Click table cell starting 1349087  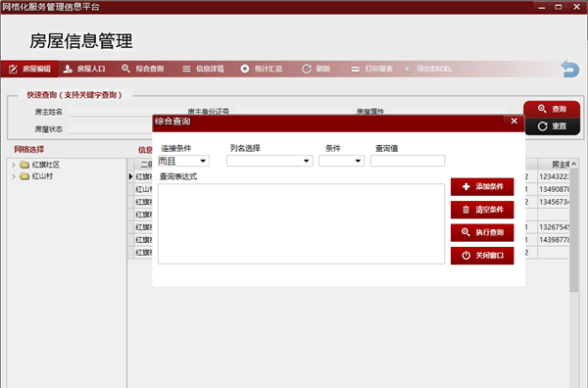coord(554,189)
